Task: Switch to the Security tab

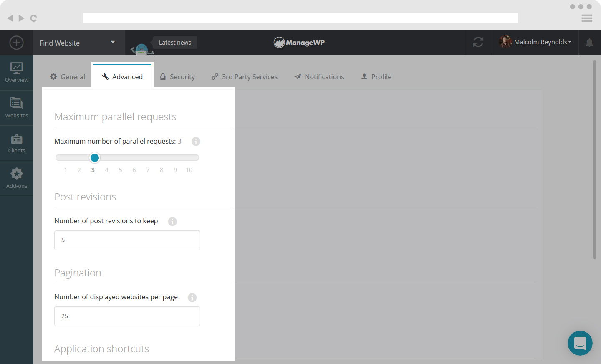Action: pyautogui.click(x=177, y=77)
